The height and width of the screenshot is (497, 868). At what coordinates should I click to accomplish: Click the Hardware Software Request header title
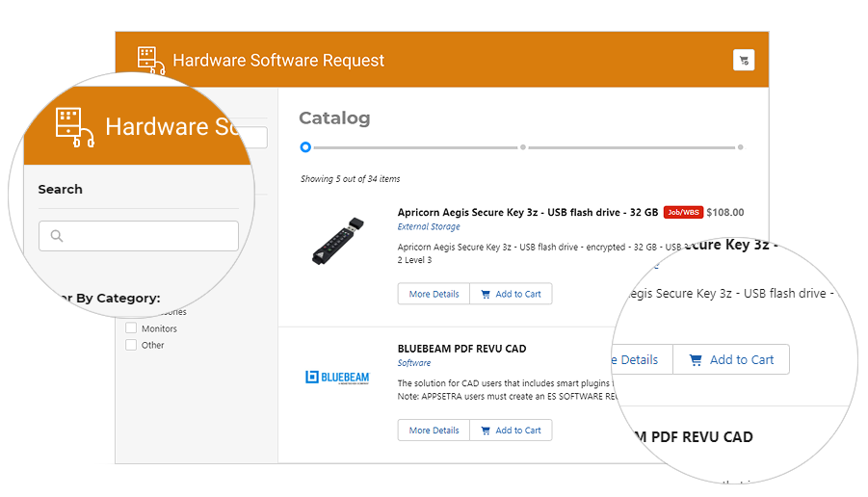point(278,61)
